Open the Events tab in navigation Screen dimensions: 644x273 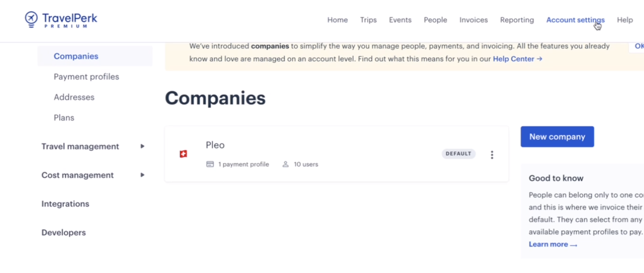(x=400, y=20)
